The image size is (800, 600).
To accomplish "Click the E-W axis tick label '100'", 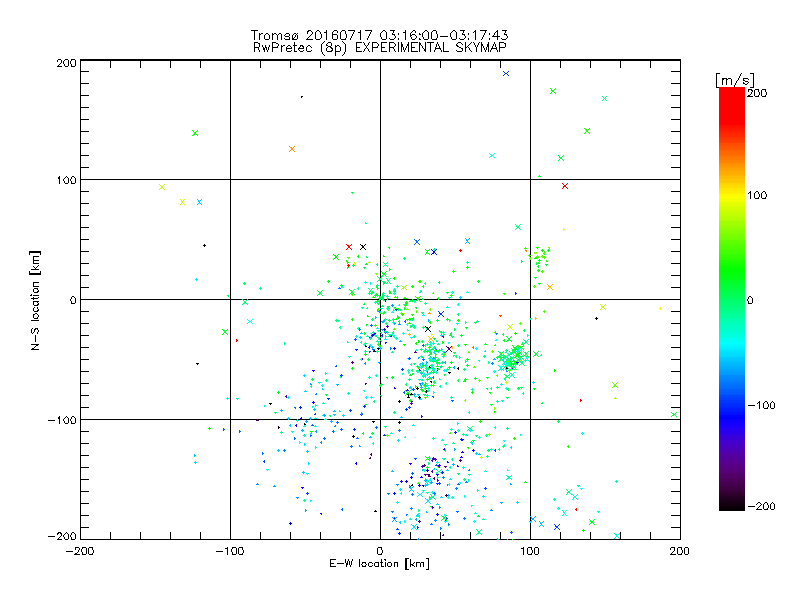I will (x=530, y=551).
